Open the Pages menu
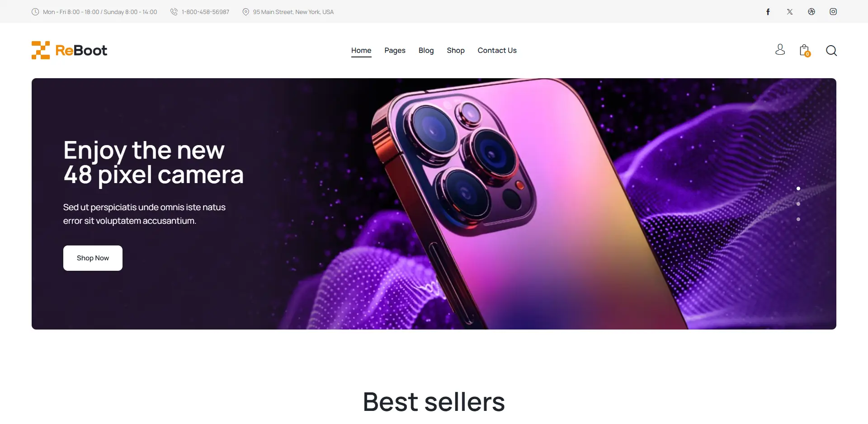Screen dimensions: 868x424 (x=395, y=50)
